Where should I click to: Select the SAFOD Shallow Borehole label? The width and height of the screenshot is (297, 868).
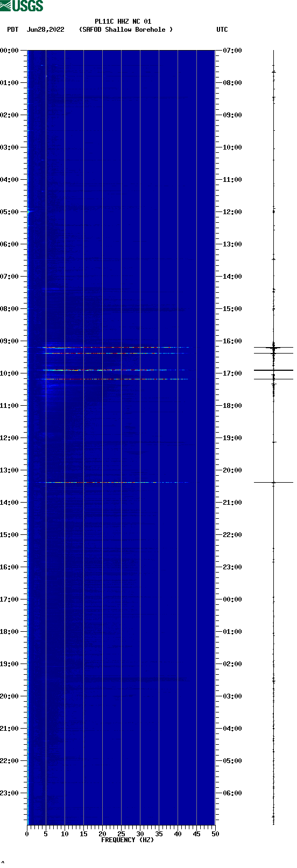pyautogui.click(x=126, y=30)
